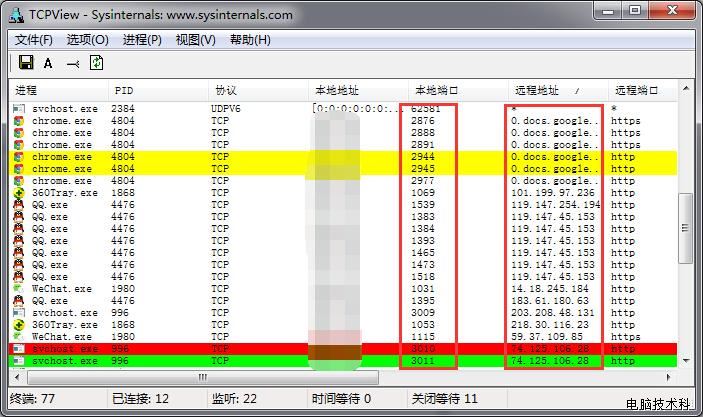The image size is (703, 417).
Task: Click QQ.exe icon in port 1465 row
Action: click(18, 253)
